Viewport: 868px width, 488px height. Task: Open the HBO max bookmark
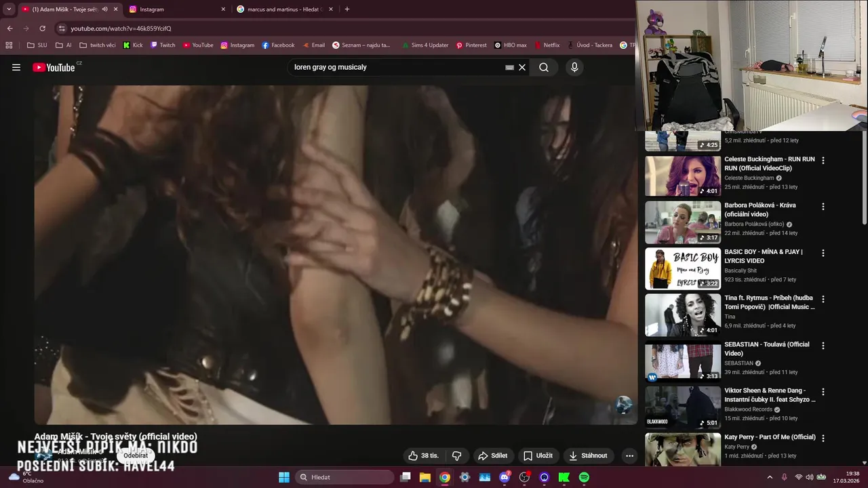[511, 45]
